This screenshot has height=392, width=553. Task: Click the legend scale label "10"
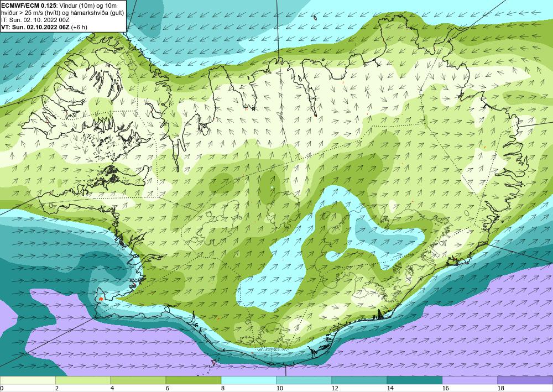(x=279, y=388)
